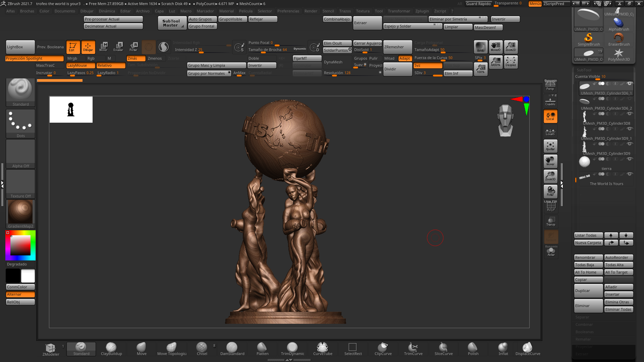644x362 pixels.
Task: Select the ClayBuildup brush
Action: click(x=111, y=349)
